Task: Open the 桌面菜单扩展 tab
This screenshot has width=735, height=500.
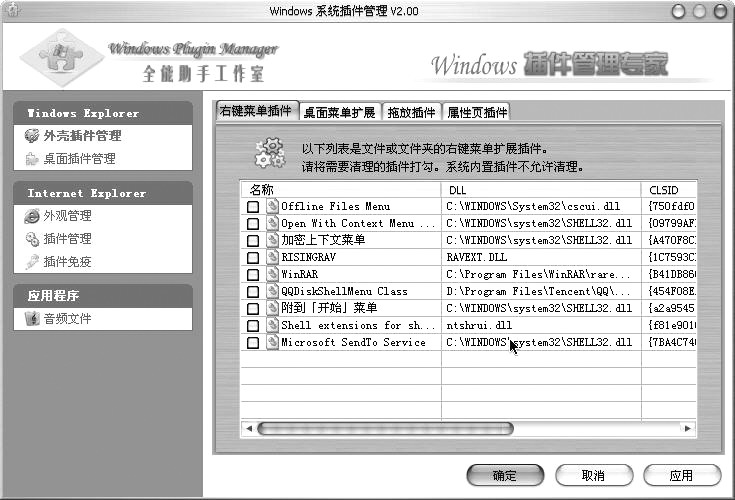Action: (x=340, y=112)
